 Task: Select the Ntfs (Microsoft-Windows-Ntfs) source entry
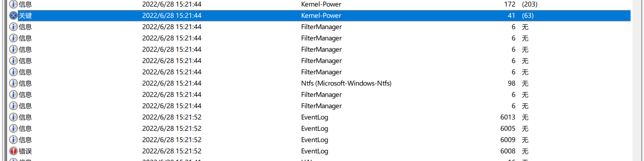[346, 83]
